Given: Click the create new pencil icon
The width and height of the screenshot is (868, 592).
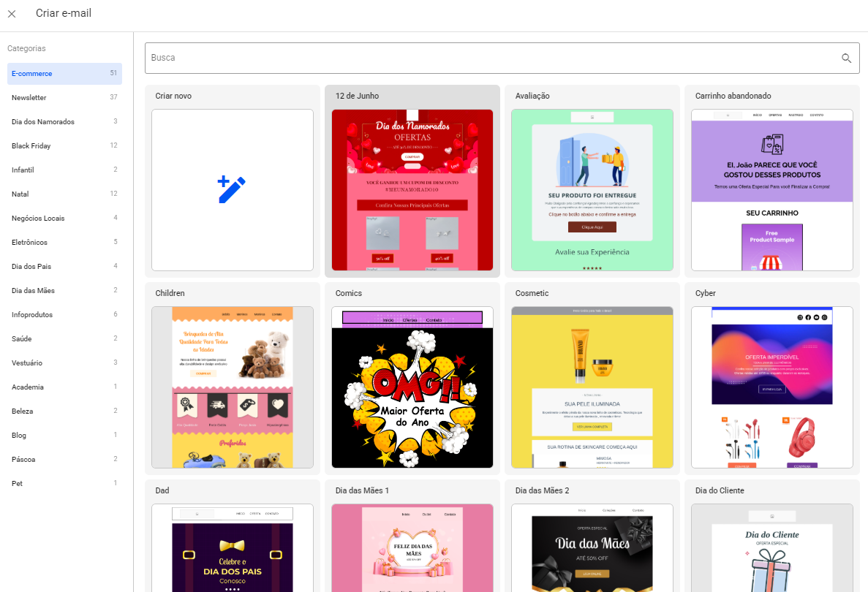Looking at the screenshot, I should coord(232,189).
